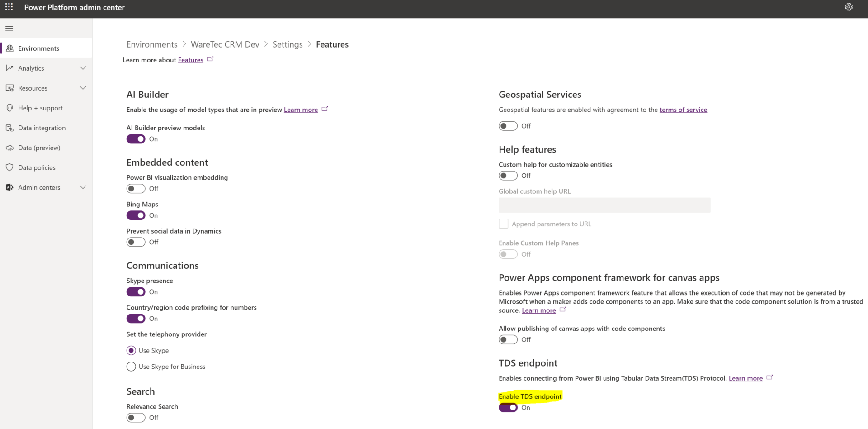Open the Features learn more link
868x429 pixels.
(x=190, y=60)
